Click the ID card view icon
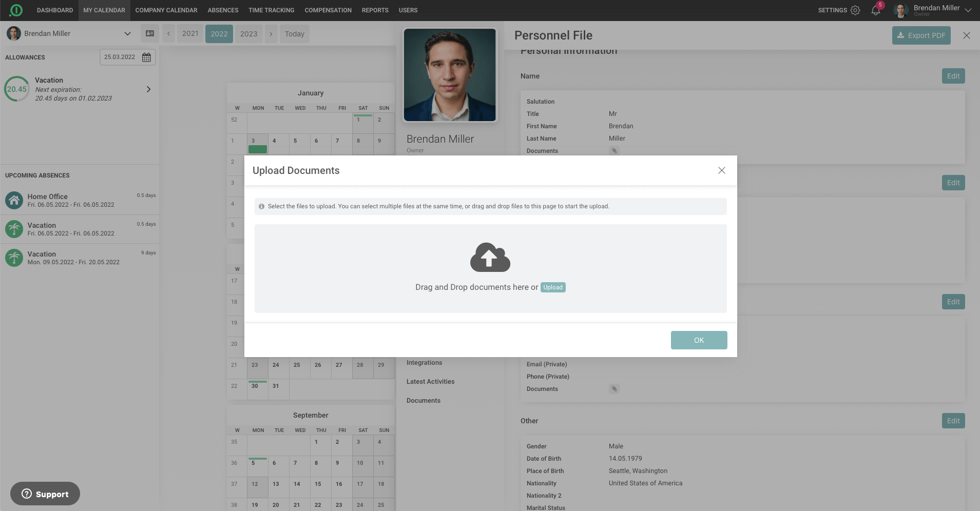Viewport: 980px width, 511px height. pos(150,34)
